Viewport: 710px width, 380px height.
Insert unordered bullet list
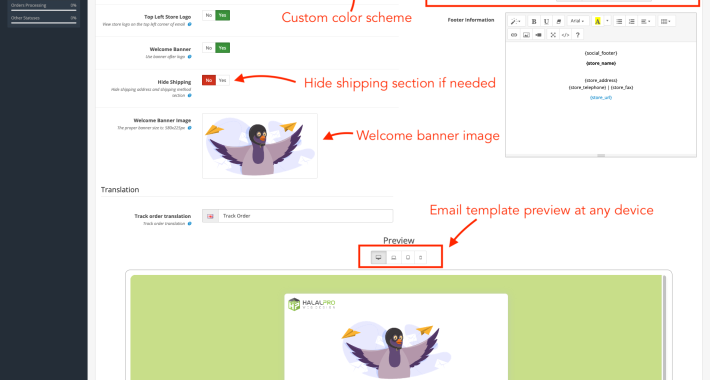point(619,21)
